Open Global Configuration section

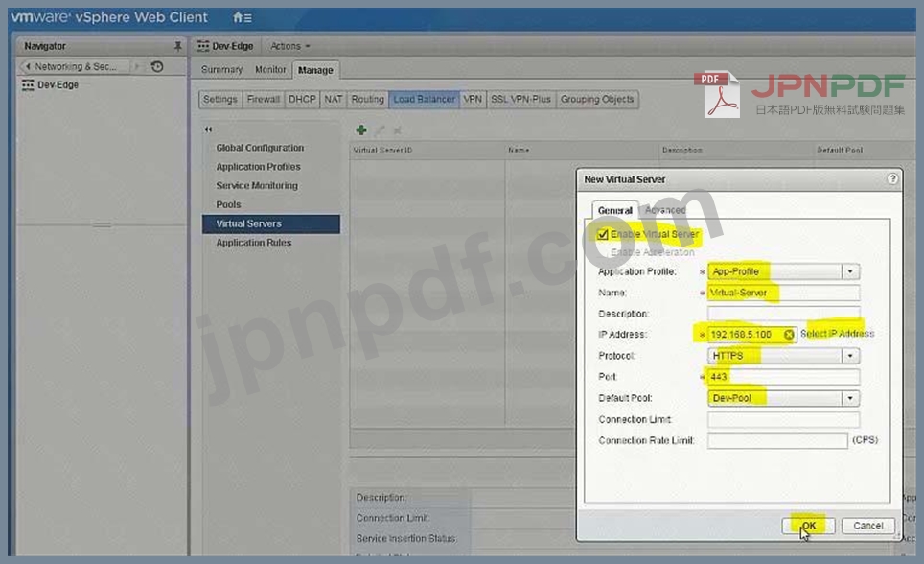260,148
